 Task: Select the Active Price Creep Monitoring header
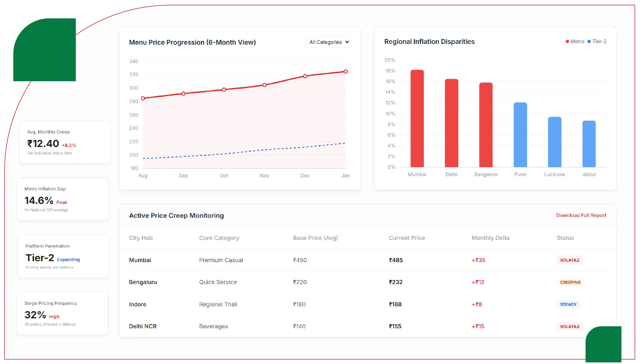177,215
